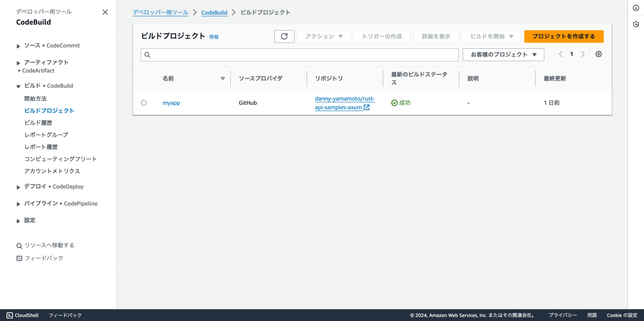Open table preferences gear icon
This screenshot has width=644, height=321.
point(599,54)
